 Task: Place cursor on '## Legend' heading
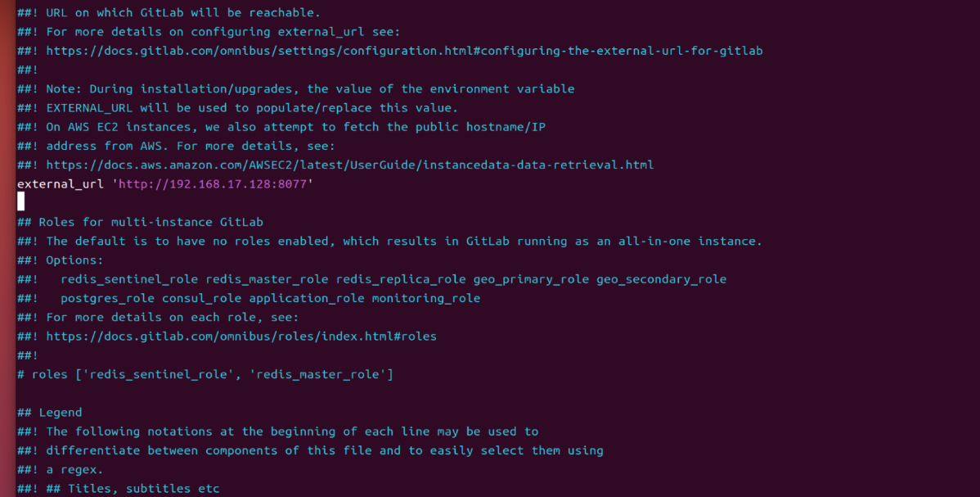point(49,413)
